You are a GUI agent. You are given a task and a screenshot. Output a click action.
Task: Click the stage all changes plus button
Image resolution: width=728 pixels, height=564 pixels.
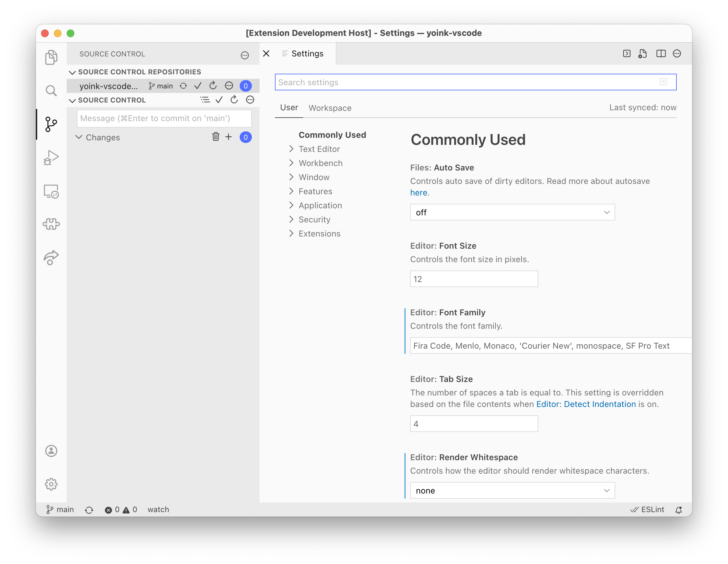[x=229, y=137]
